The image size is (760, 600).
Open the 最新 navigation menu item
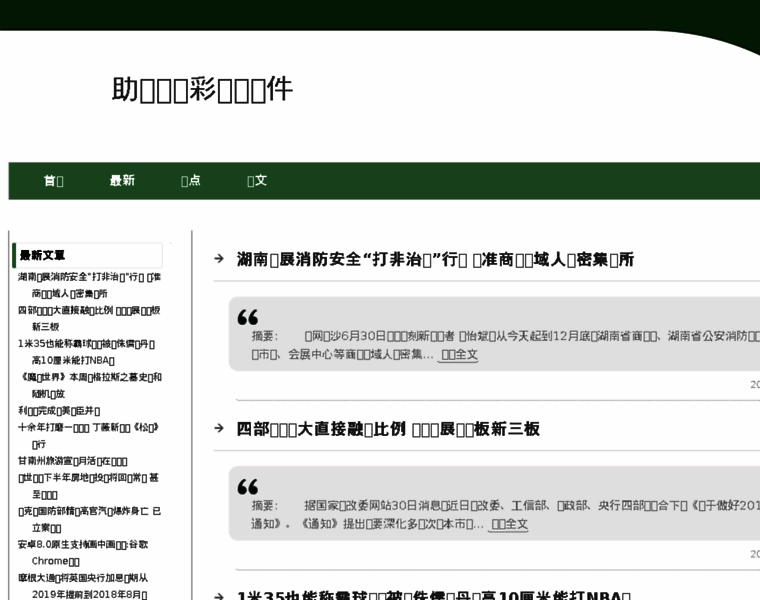pyautogui.click(x=122, y=181)
